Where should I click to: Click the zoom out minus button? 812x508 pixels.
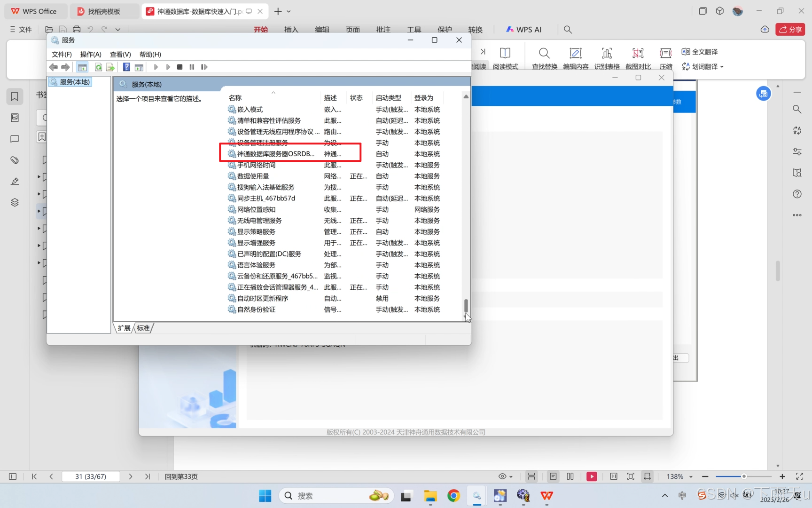[x=705, y=476]
